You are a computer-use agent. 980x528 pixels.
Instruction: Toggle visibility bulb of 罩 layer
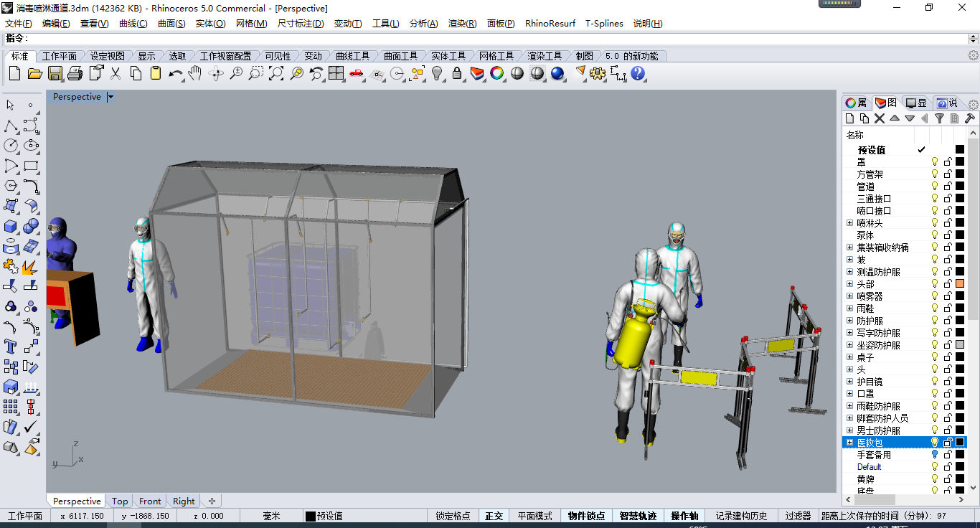click(935, 162)
